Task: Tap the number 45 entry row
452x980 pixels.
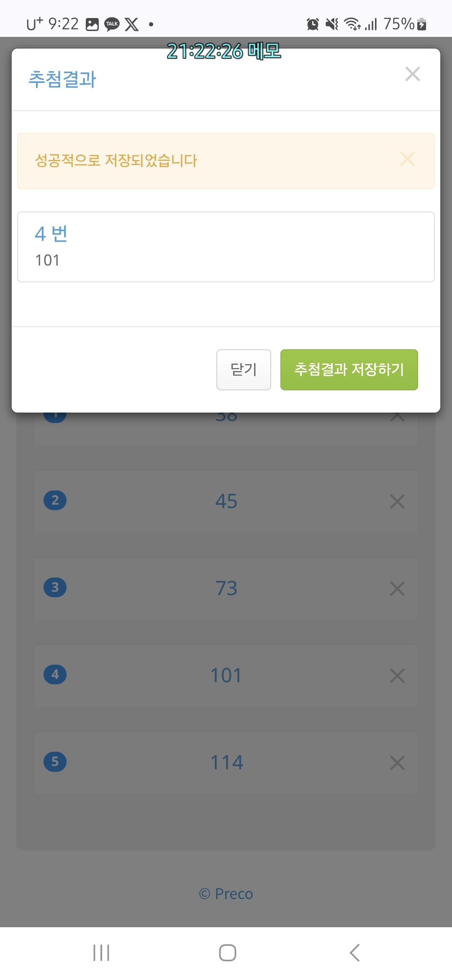Action: tap(226, 501)
